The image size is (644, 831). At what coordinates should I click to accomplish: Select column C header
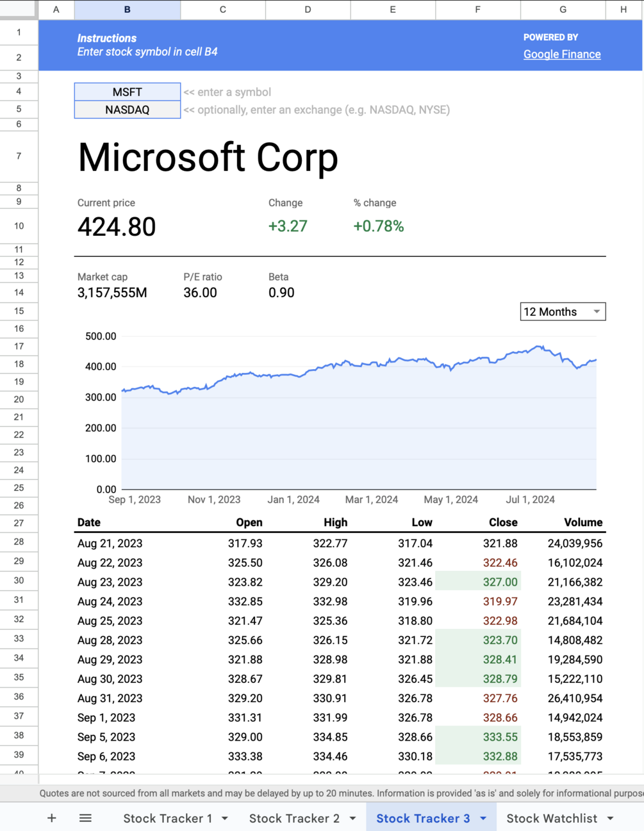(223, 10)
